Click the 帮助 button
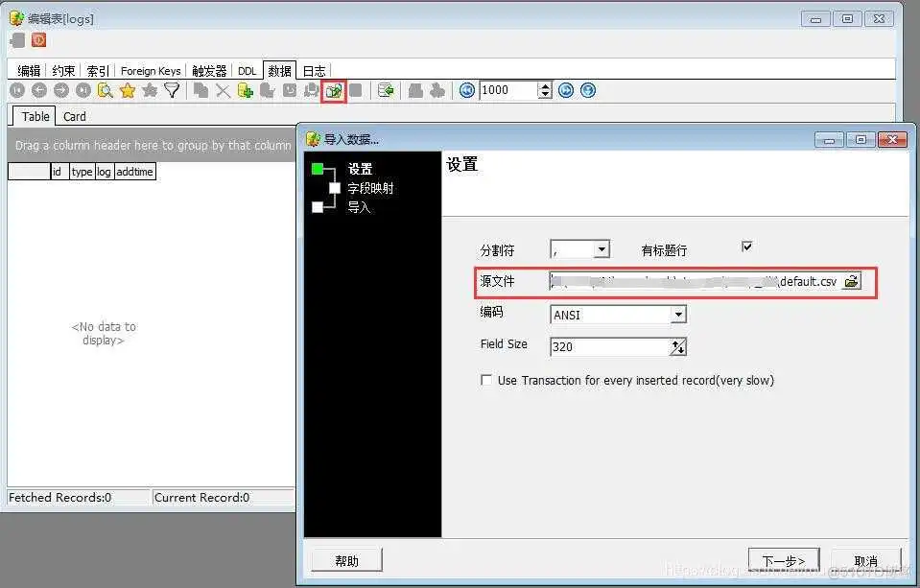 point(346,561)
